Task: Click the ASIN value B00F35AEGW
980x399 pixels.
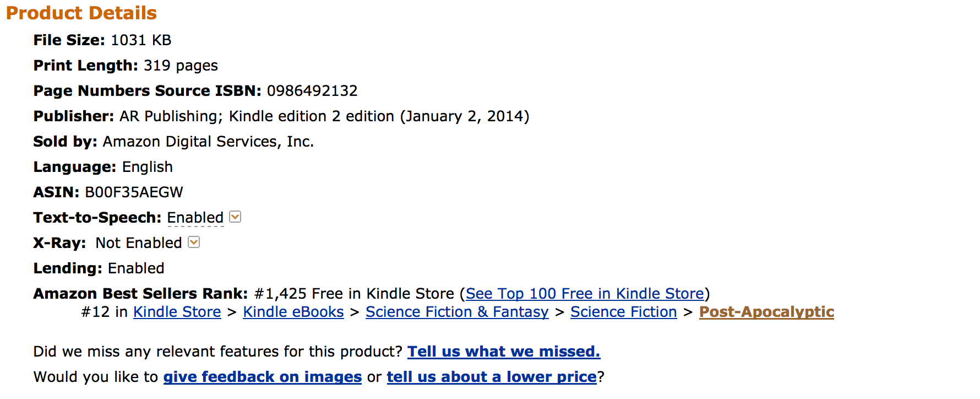Action: (133, 192)
